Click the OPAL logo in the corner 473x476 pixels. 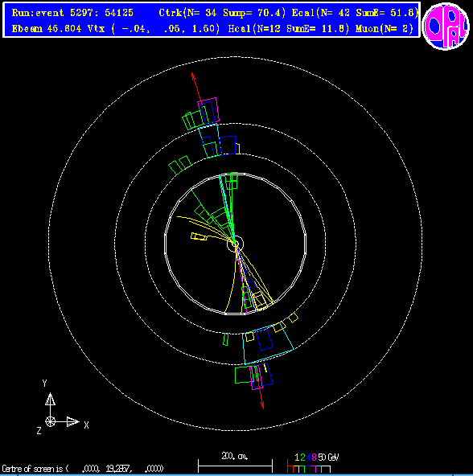pos(446,26)
